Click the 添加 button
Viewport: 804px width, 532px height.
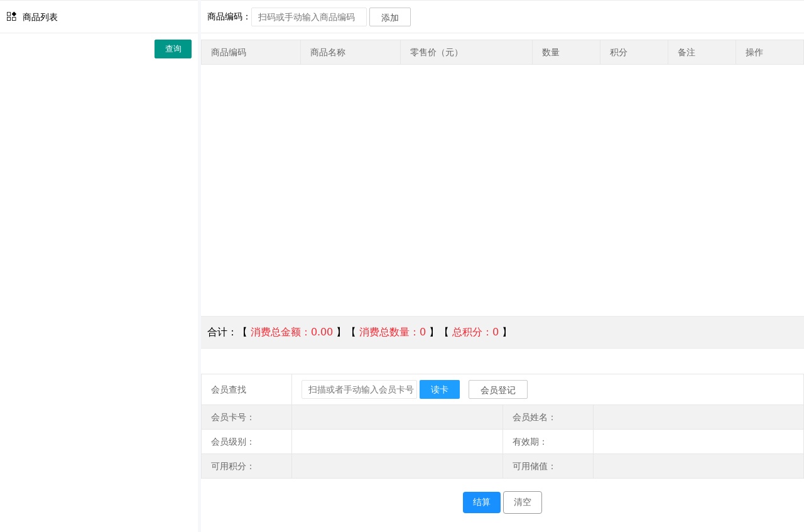389,17
